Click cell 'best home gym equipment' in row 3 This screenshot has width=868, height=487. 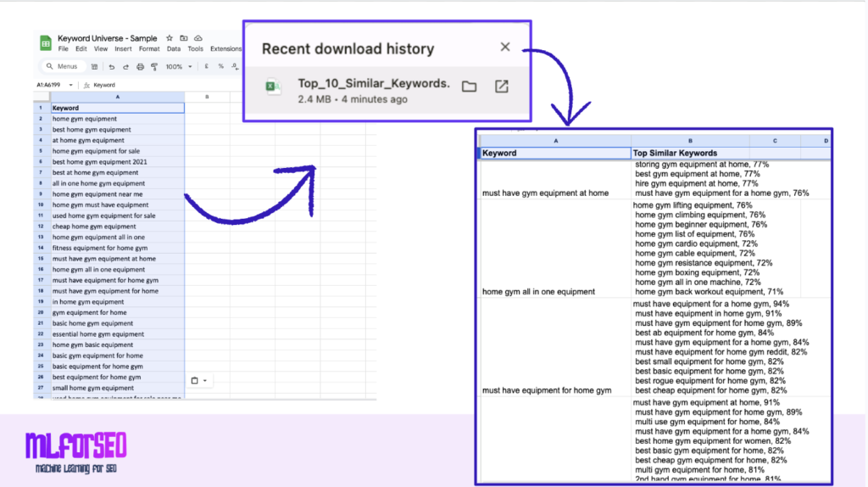coord(117,130)
